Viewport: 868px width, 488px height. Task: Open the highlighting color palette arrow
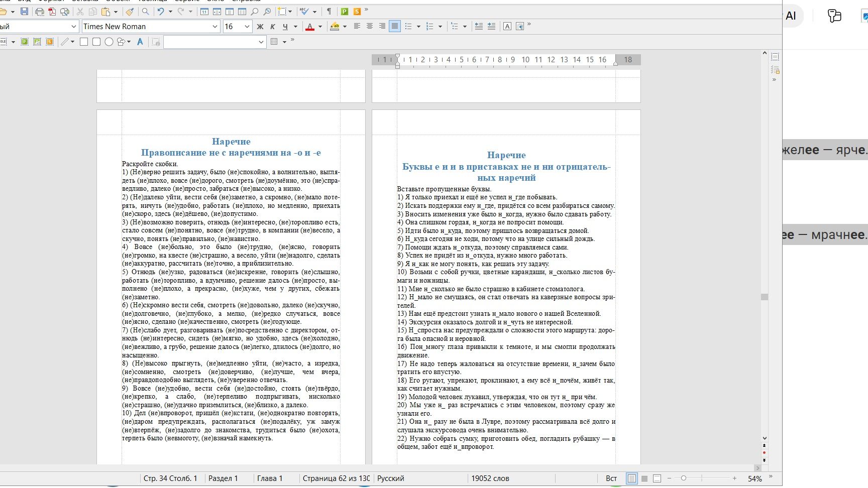[x=345, y=27]
